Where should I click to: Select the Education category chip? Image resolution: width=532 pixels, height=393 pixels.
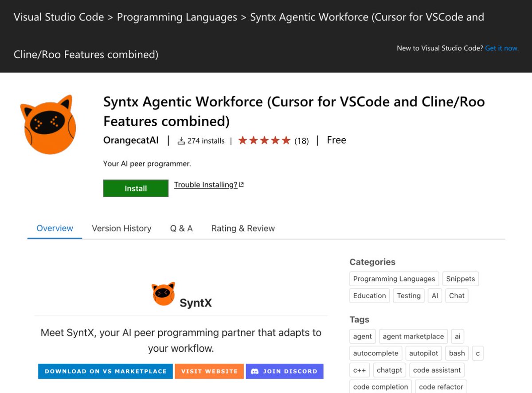370,296
